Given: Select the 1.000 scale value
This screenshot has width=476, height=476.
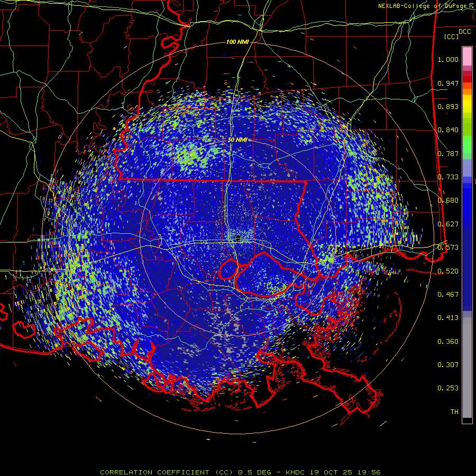Looking at the screenshot, I should (448, 59).
